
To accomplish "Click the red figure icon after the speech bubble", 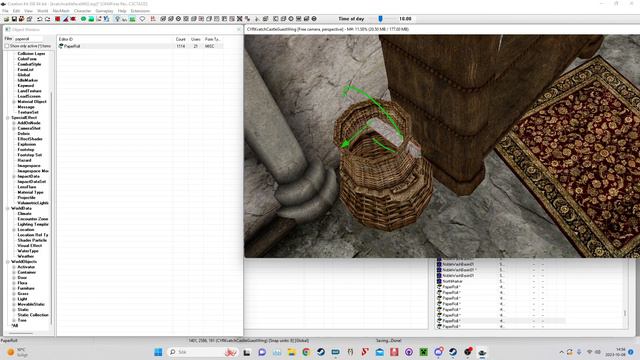I will click(x=153, y=19).
